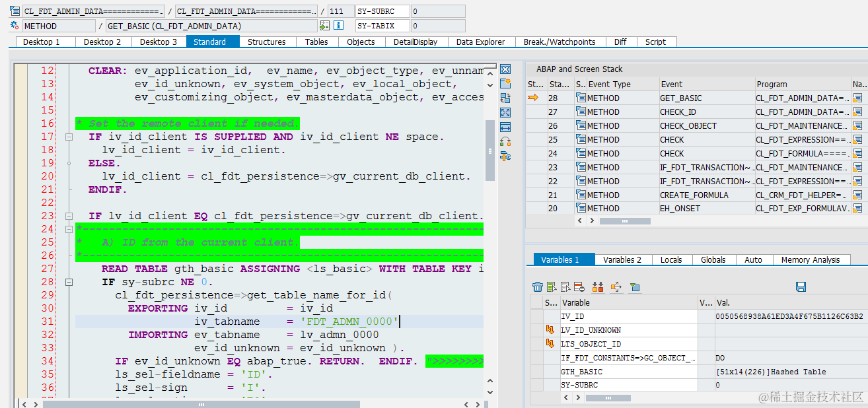Click the horizontal maximize tool icon
Image resolution: width=868 pixels, height=408 pixels.
point(505,127)
